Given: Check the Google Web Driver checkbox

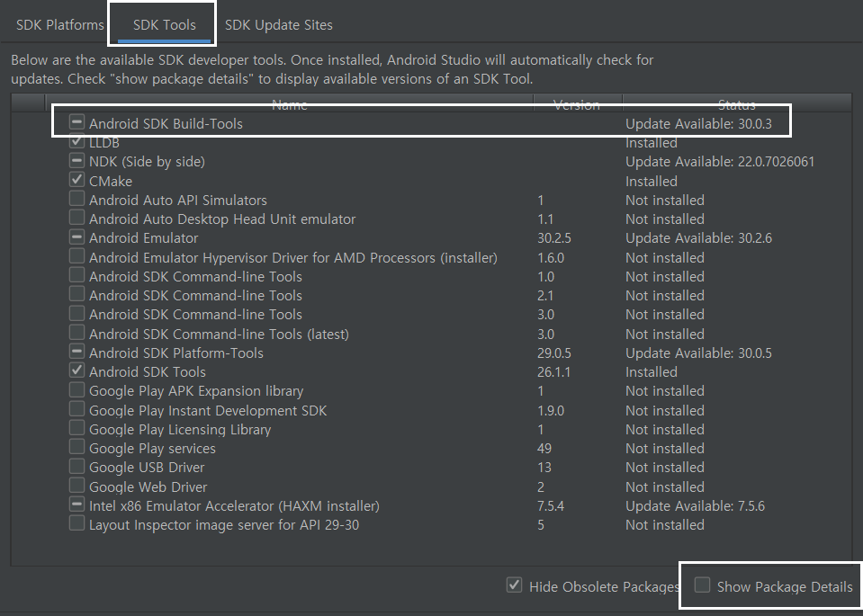Looking at the screenshot, I should (76, 486).
